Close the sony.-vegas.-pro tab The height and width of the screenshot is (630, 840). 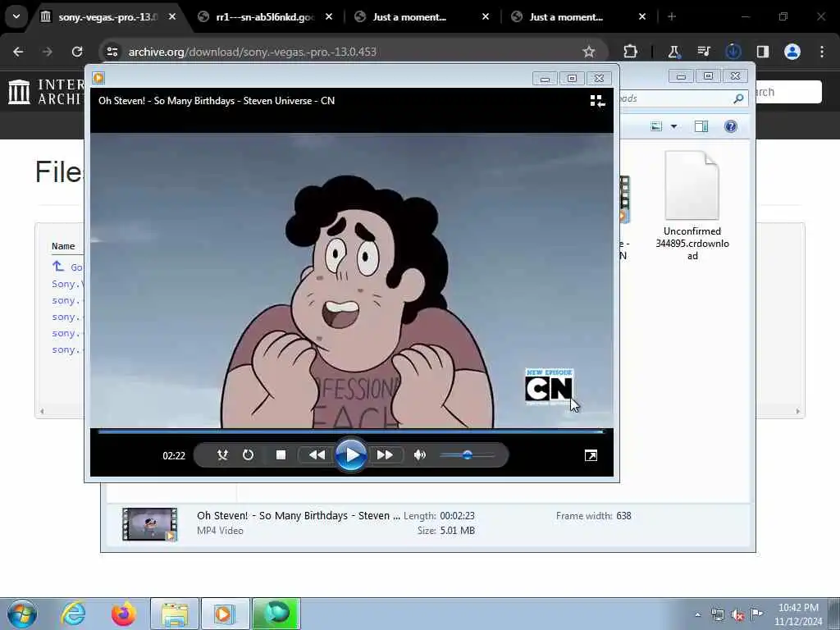[x=172, y=17]
